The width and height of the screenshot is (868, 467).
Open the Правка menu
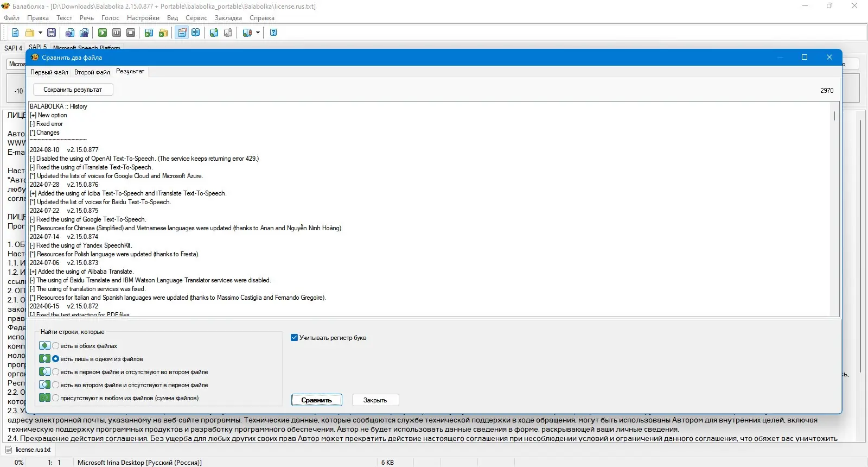coord(38,18)
